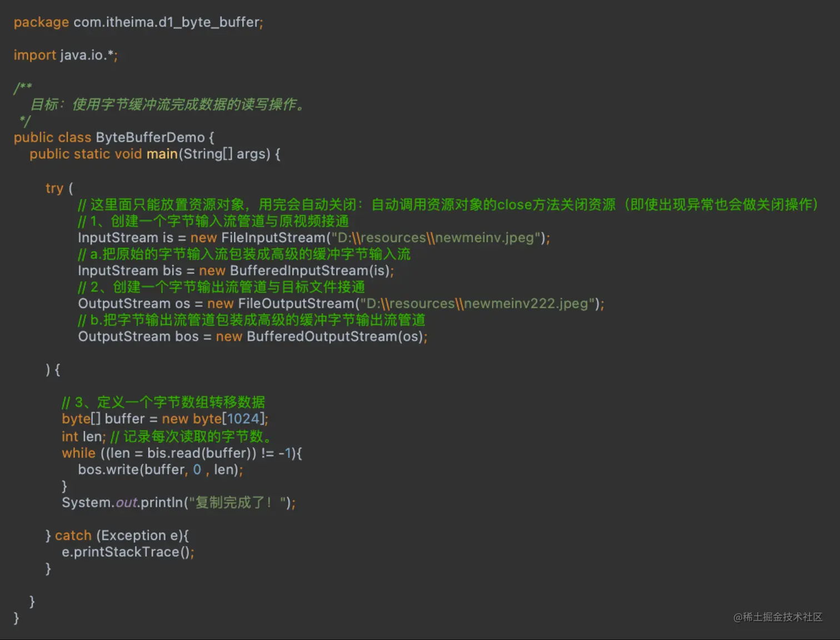Click the e.printStackTrace() line

[128, 552]
